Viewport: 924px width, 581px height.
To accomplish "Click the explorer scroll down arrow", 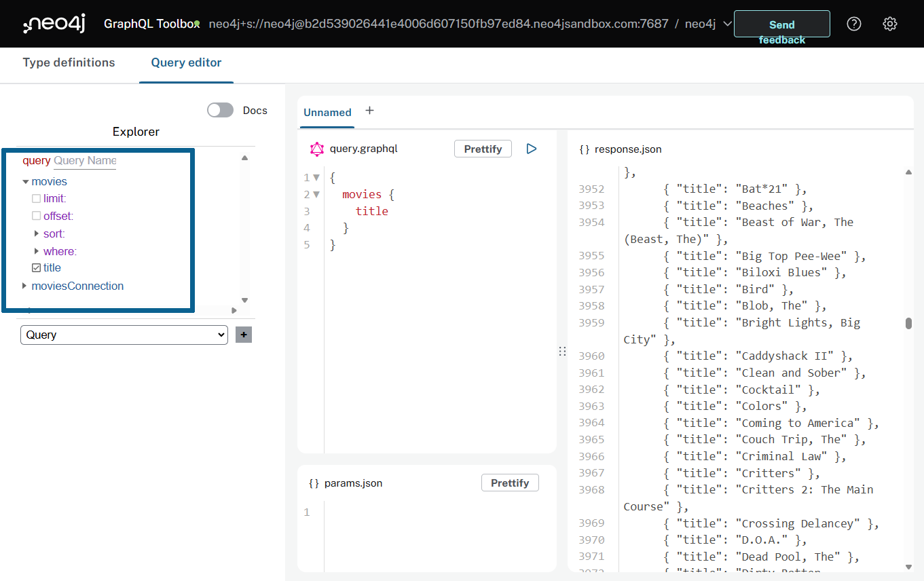I will point(245,300).
